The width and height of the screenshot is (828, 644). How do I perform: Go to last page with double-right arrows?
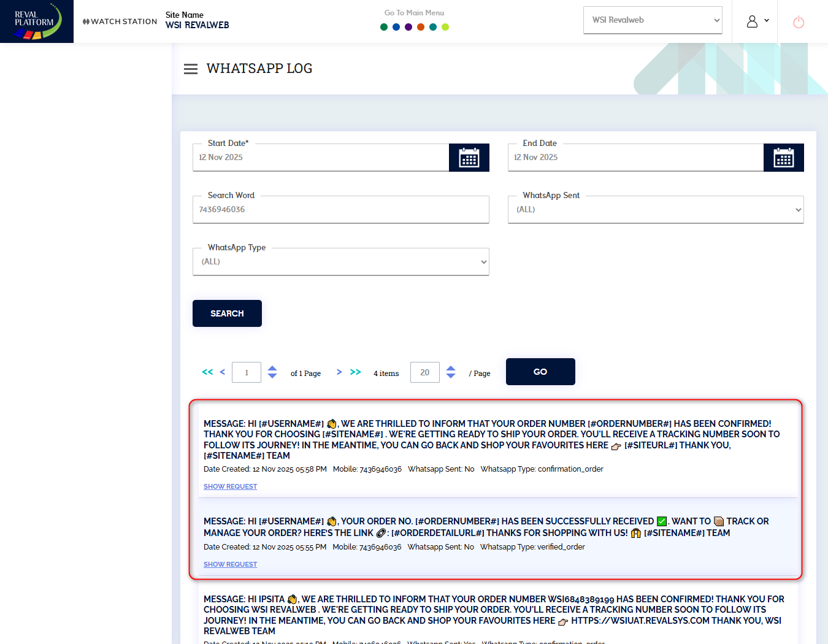(x=356, y=372)
